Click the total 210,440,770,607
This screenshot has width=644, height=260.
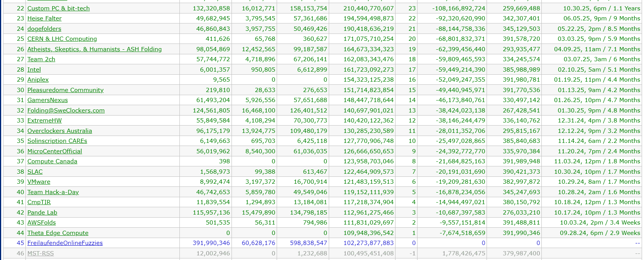click(369, 8)
